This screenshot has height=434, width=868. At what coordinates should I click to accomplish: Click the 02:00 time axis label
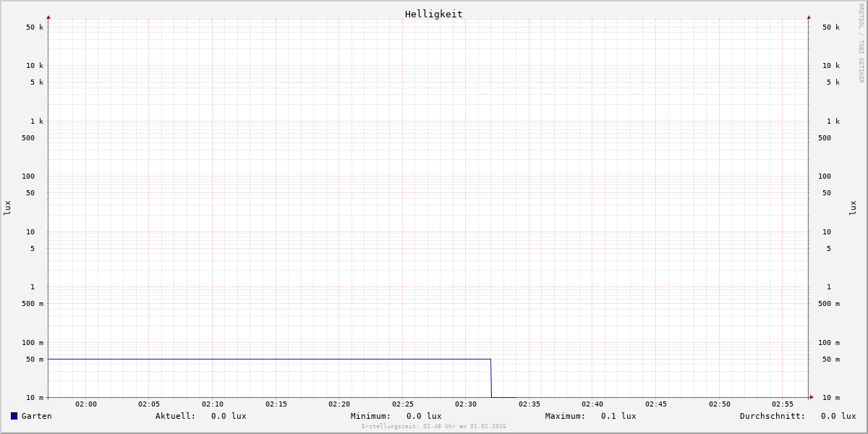pyautogui.click(x=86, y=404)
